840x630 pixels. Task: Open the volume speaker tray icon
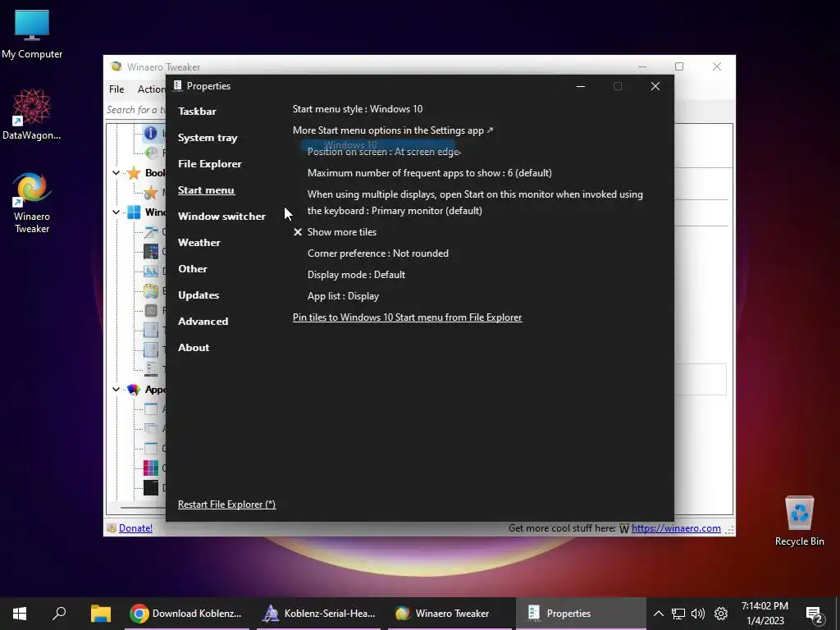click(x=698, y=614)
